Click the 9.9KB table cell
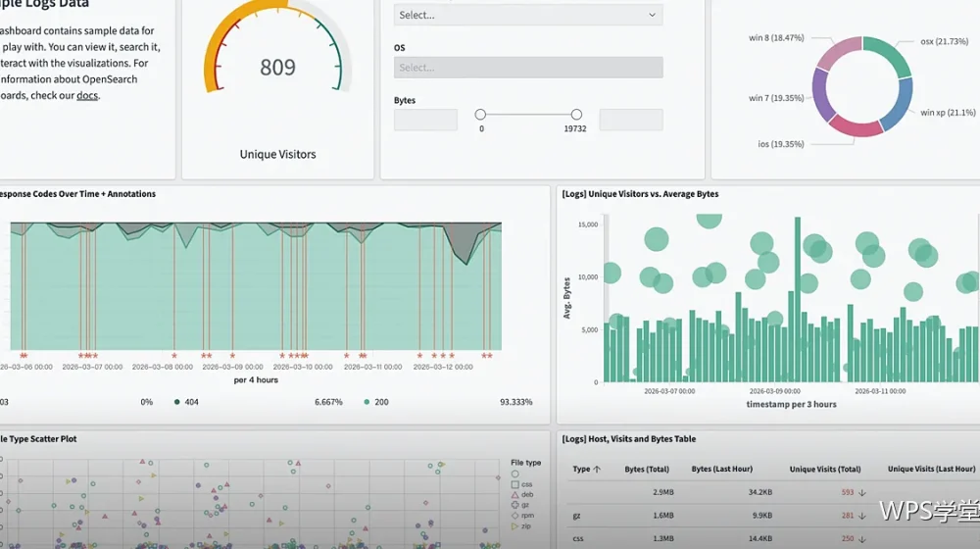 (x=761, y=516)
